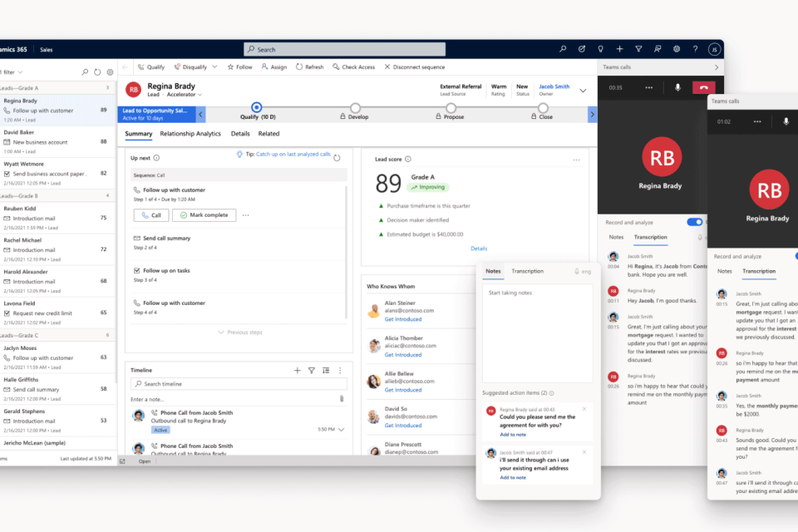Click the timeline filter funnel icon
Image resolution: width=798 pixels, height=532 pixels.
tap(312, 370)
